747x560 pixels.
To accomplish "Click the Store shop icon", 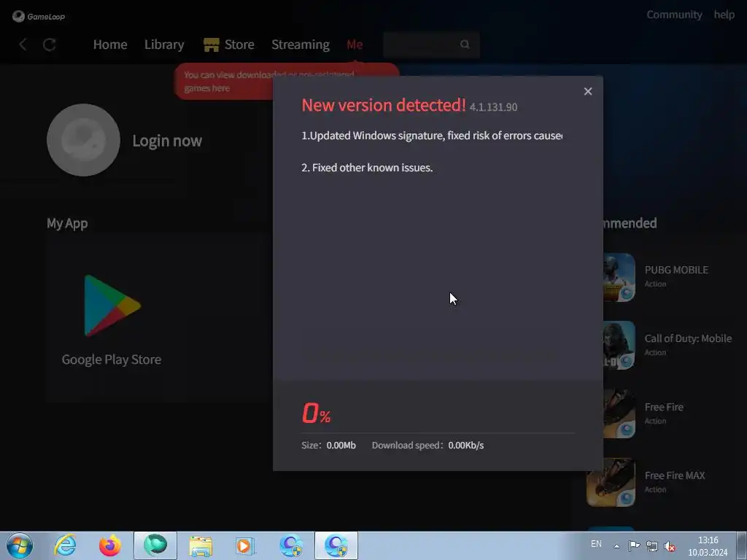I will [211, 44].
